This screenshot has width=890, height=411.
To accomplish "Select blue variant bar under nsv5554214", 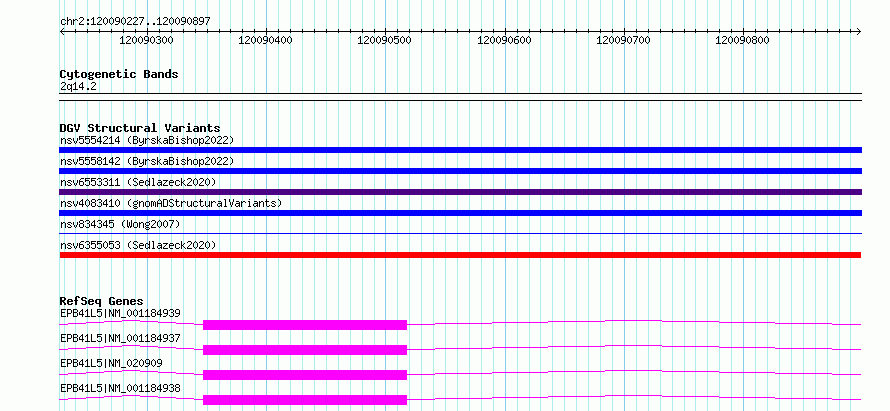I will [x=460, y=150].
